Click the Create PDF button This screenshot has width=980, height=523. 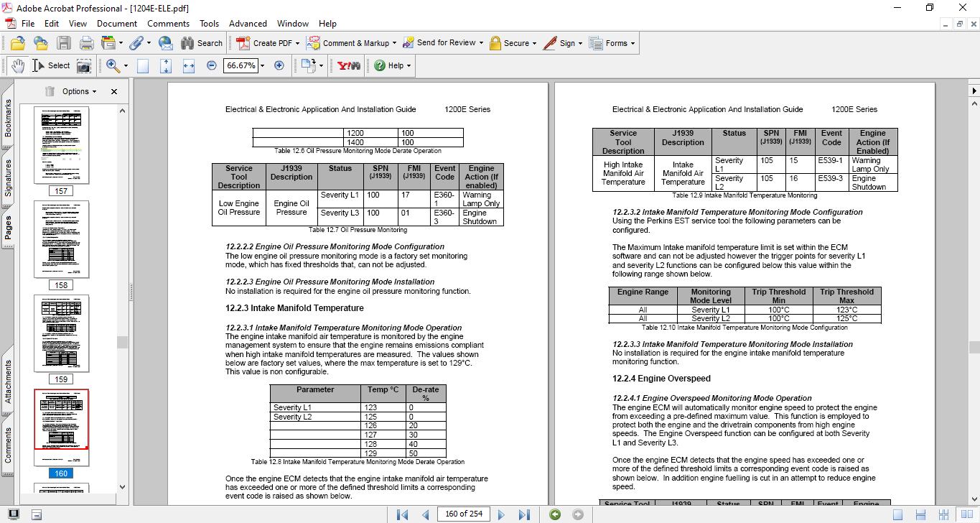pyautogui.click(x=266, y=43)
